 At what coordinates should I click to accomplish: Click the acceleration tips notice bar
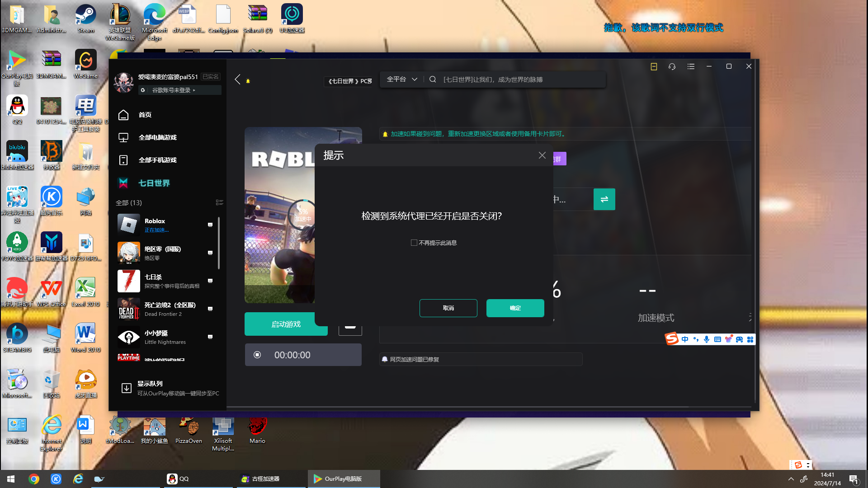pyautogui.click(x=565, y=134)
